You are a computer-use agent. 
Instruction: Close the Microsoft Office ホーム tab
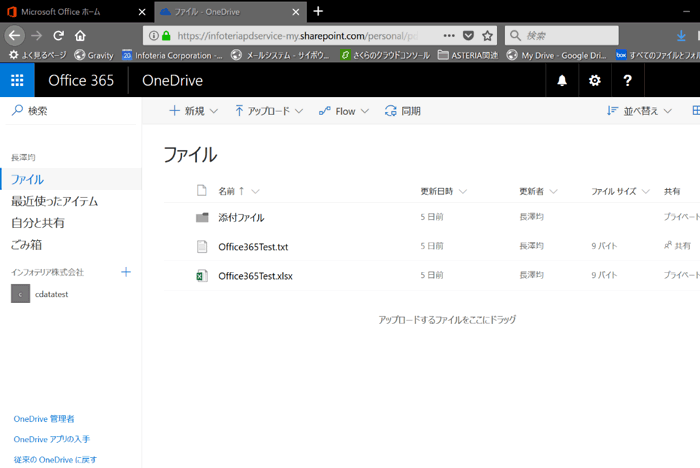point(142,12)
